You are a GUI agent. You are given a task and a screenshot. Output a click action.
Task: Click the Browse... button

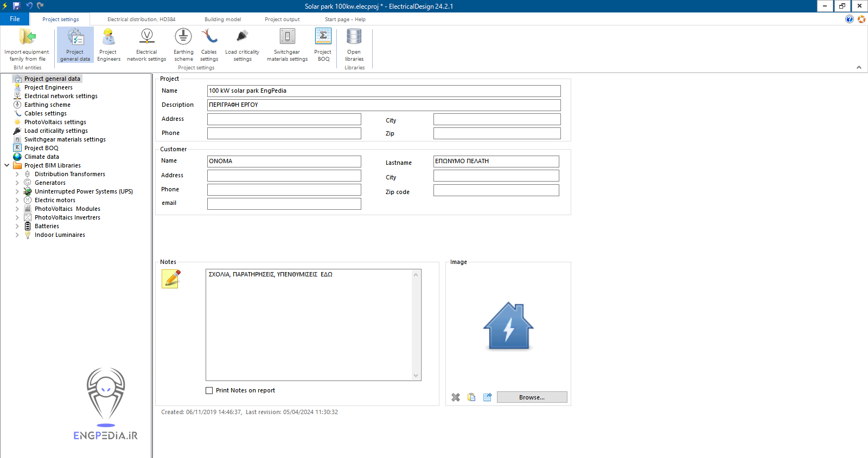pyautogui.click(x=532, y=397)
